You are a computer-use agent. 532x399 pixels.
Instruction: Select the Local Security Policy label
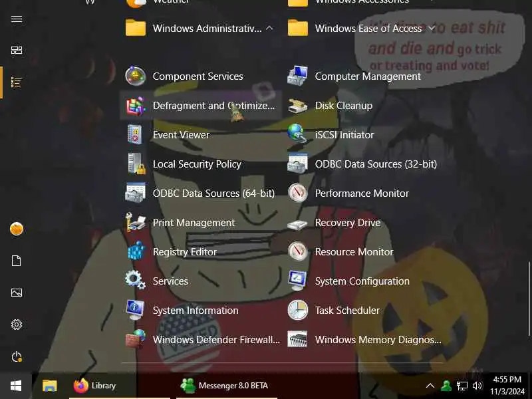pyautogui.click(x=197, y=164)
